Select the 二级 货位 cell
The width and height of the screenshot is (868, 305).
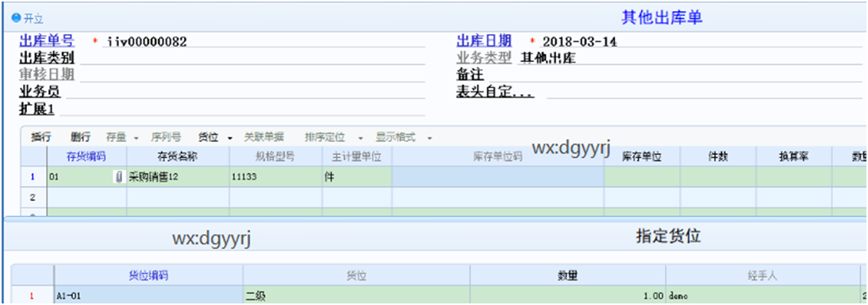point(356,295)
